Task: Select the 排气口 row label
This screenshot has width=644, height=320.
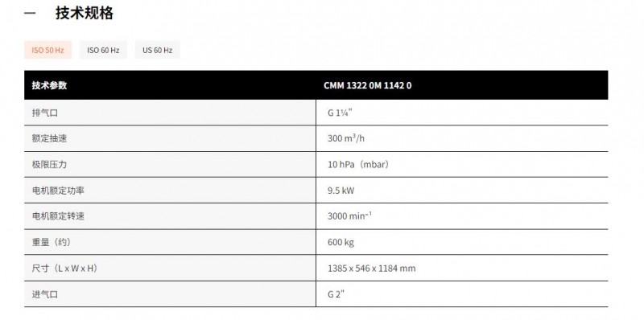Action: (x=45, y=113)
